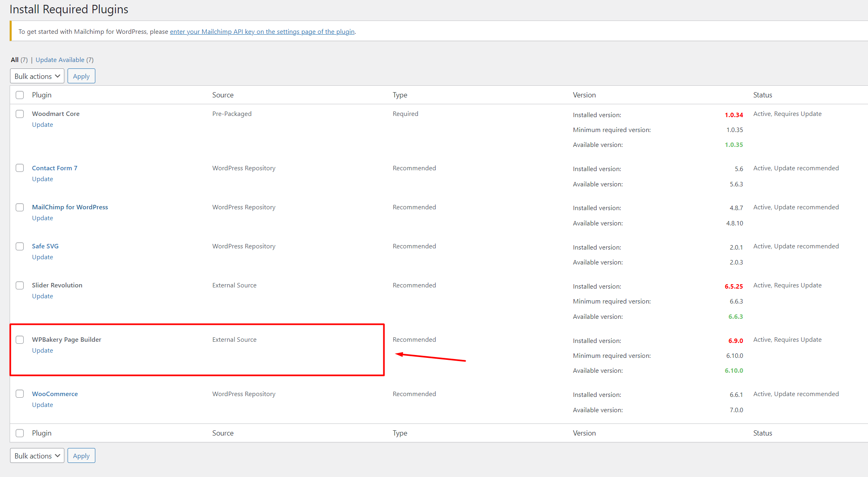
Task: Click the Version column label in footer
Action: point(584,433)
